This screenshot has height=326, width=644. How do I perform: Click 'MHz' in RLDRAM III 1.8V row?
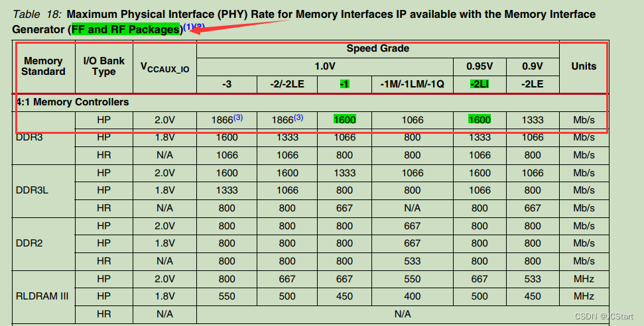coord(584,296)
